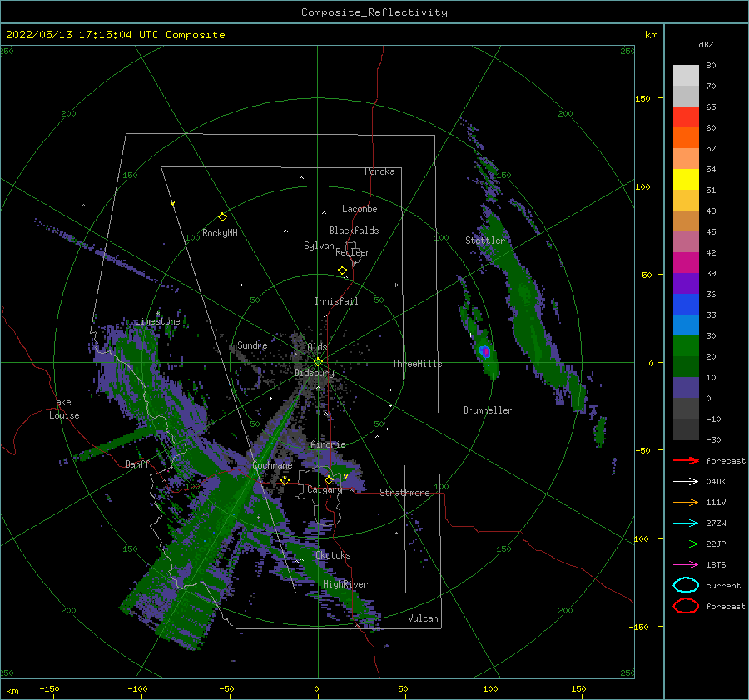Click the Stettler city label

pyautogui.click(x=485, y=241)
